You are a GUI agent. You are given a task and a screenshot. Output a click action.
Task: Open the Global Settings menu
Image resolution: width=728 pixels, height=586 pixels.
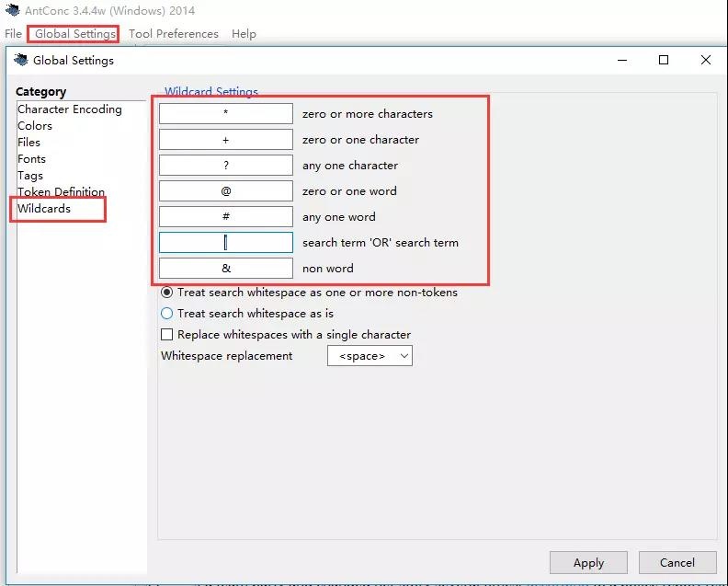[75, 34]
